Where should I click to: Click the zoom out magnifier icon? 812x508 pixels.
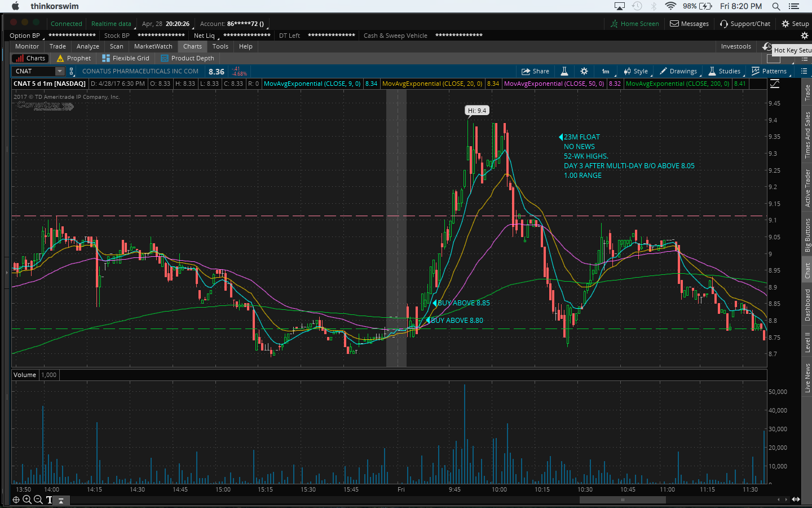point(38,500)
